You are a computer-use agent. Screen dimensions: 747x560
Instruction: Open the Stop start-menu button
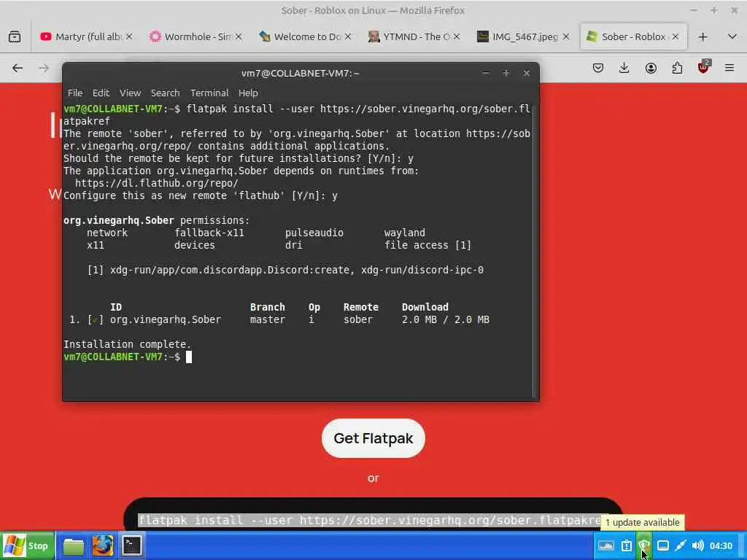click(28, 545)
